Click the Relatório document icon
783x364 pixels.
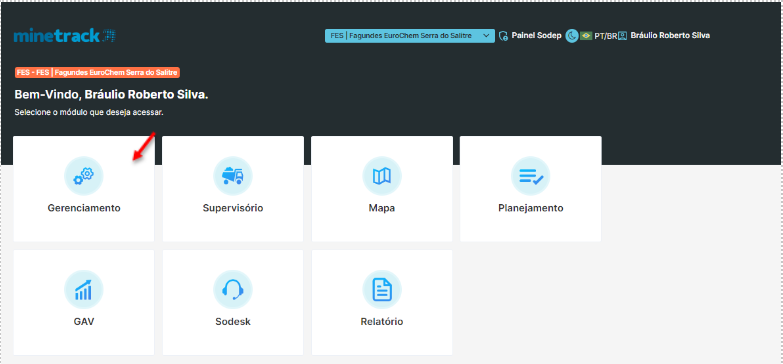pos(382,290)
